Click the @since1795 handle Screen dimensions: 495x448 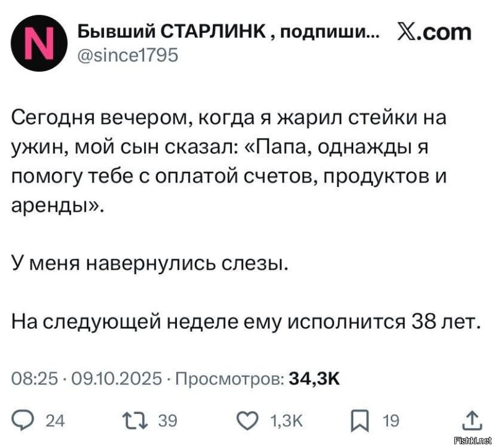click(128, 56)
